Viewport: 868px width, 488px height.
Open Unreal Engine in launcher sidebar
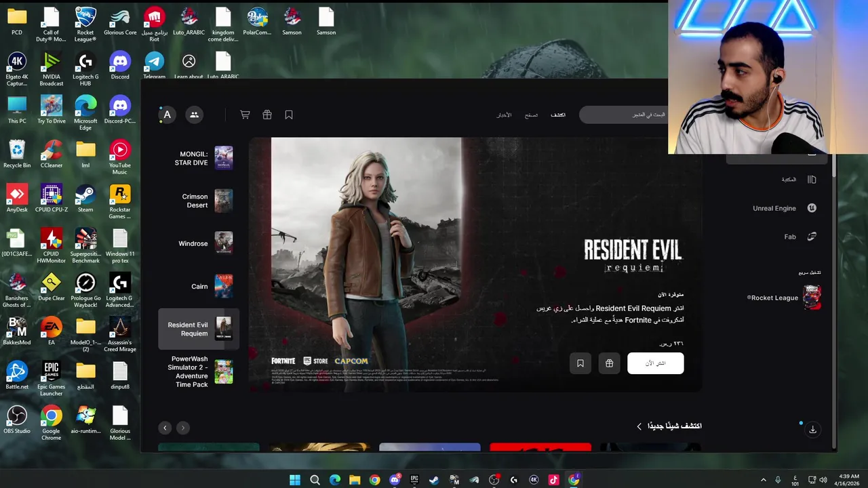click(785, 208)
